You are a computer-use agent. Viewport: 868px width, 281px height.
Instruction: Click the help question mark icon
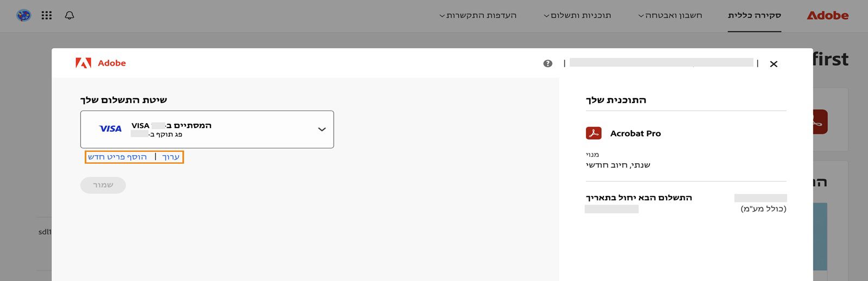[x=548, y=63]
